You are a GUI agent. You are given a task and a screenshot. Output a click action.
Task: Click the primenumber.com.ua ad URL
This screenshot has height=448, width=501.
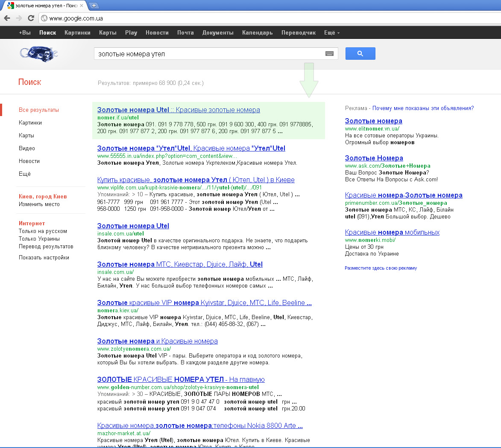396,203
